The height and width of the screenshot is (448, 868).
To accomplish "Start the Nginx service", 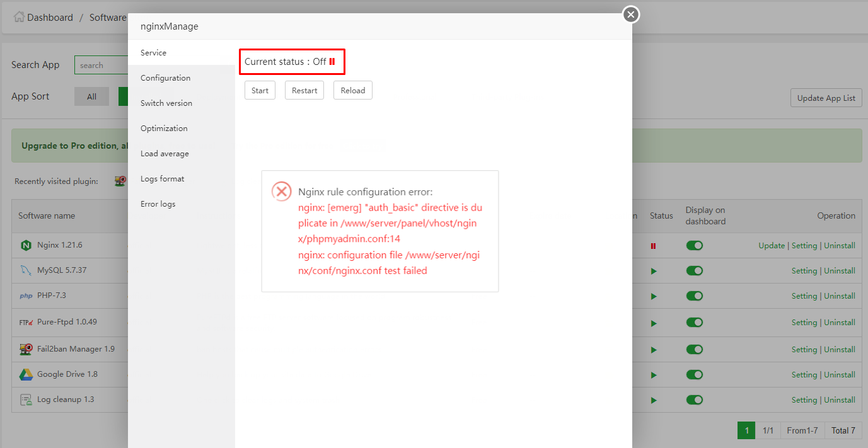I will [260, 89].
